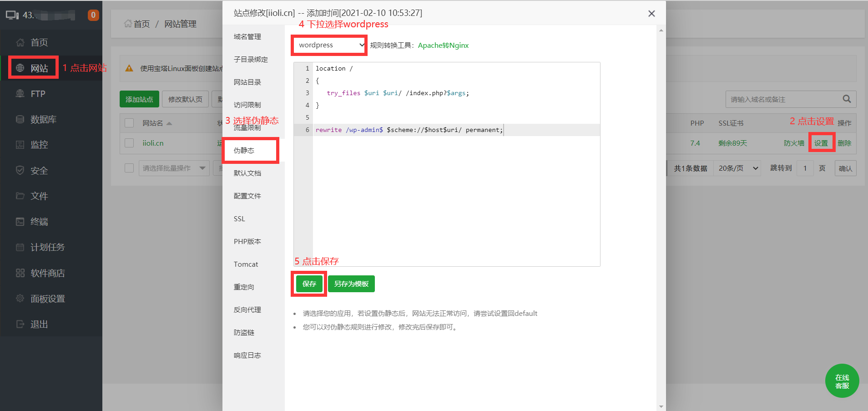Click the globe icon for 网站

coord(20,68)
